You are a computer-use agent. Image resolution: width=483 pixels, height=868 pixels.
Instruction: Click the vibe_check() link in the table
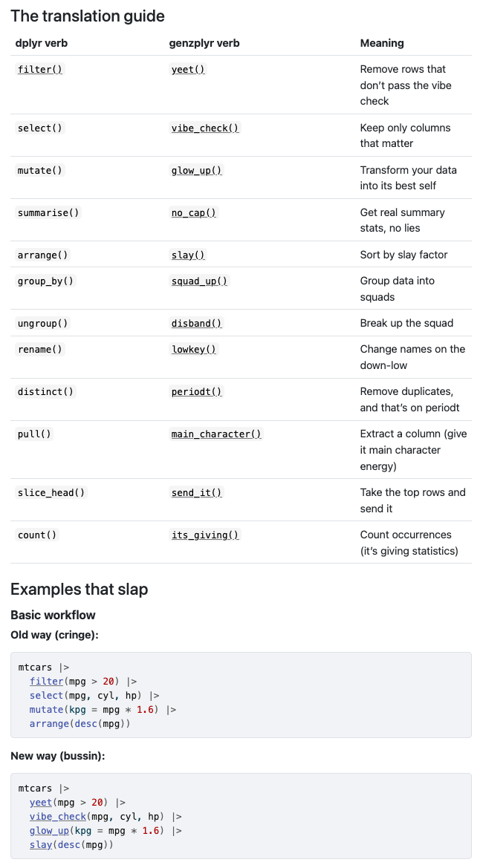coord(205,128)
